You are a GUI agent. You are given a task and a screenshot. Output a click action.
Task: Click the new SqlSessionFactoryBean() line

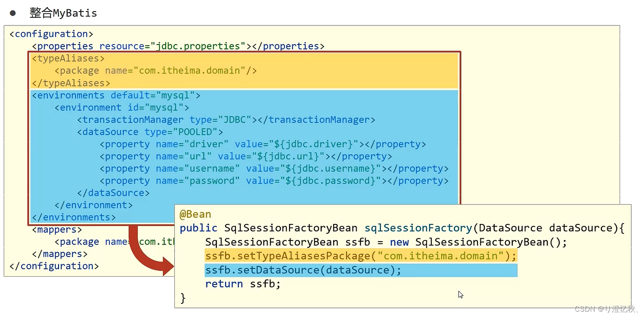(386, 242)
